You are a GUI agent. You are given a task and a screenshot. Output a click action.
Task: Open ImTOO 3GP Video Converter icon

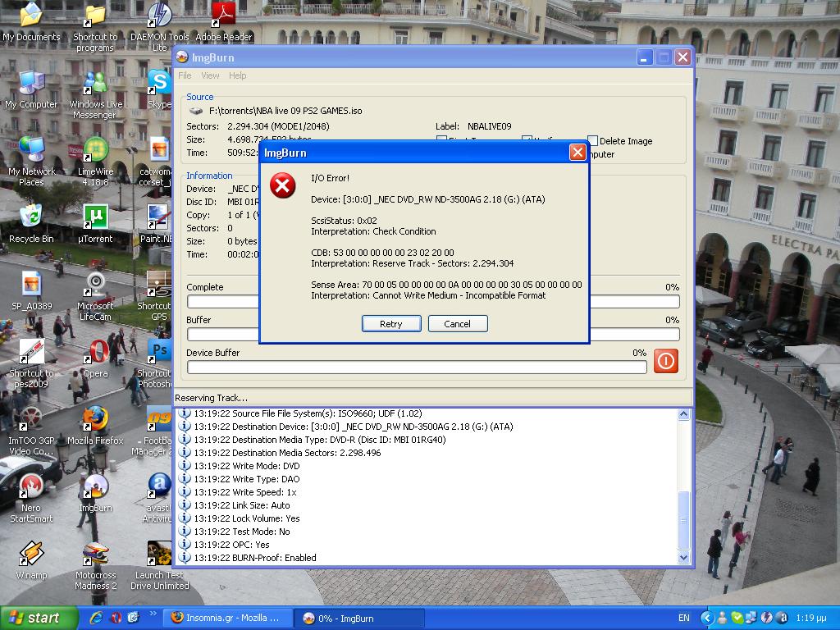(31, 431)
